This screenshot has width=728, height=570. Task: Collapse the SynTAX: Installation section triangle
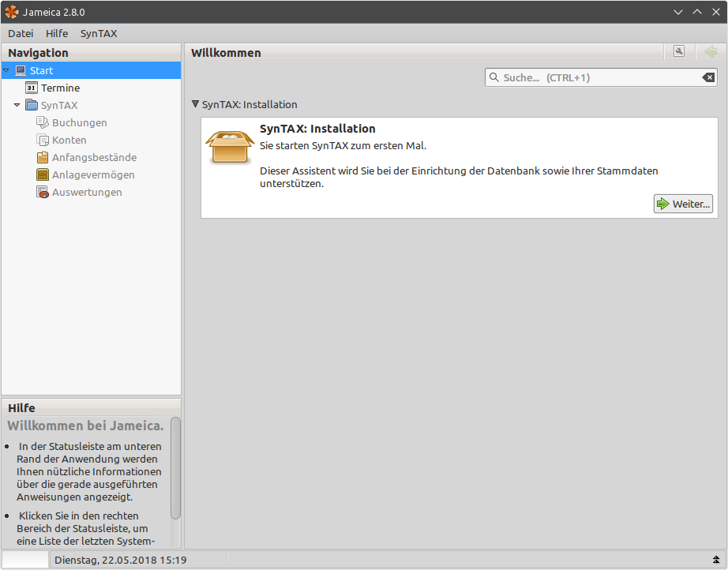pyautogui.click(x=196, y=104)
